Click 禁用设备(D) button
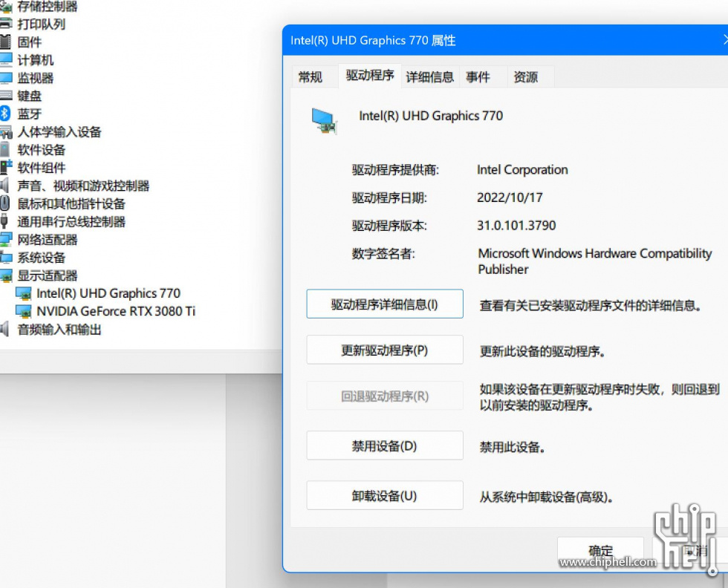Viewport: 728px width, 588px height. (x=385, y=445)
